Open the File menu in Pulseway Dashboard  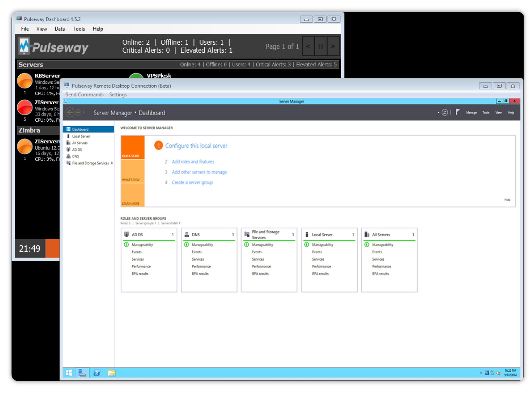click(25, 29)
